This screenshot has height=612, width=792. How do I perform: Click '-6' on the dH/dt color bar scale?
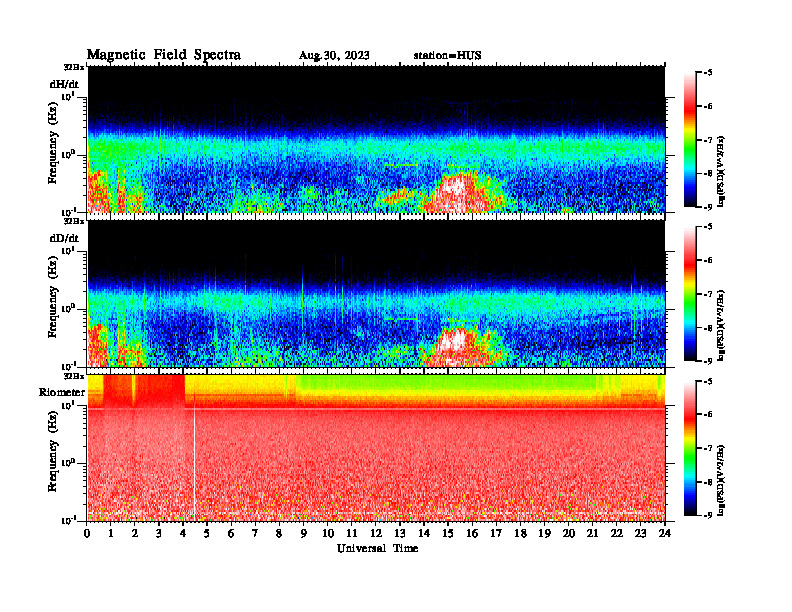(707, 106)
